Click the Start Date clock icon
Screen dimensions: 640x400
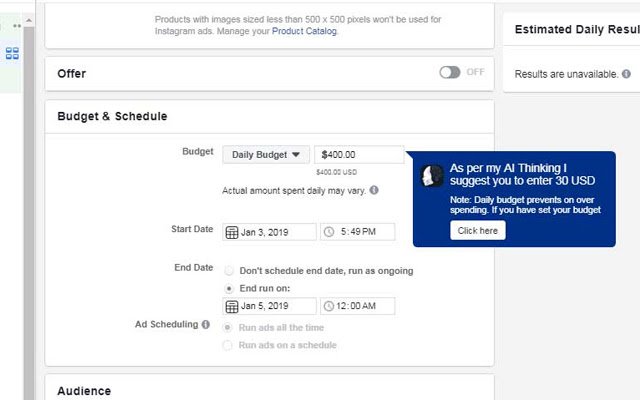(x=330, y=232)
